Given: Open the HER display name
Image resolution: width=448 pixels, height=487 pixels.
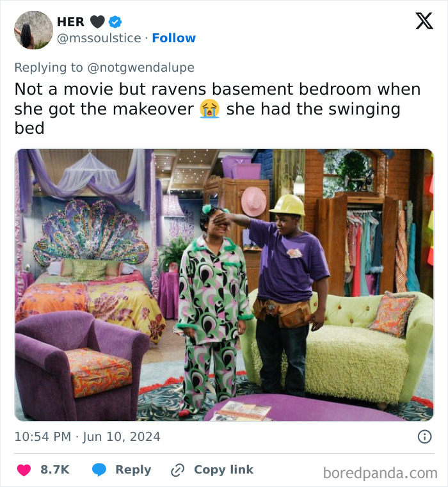Looking at the screenshot, I should point(70,22).
